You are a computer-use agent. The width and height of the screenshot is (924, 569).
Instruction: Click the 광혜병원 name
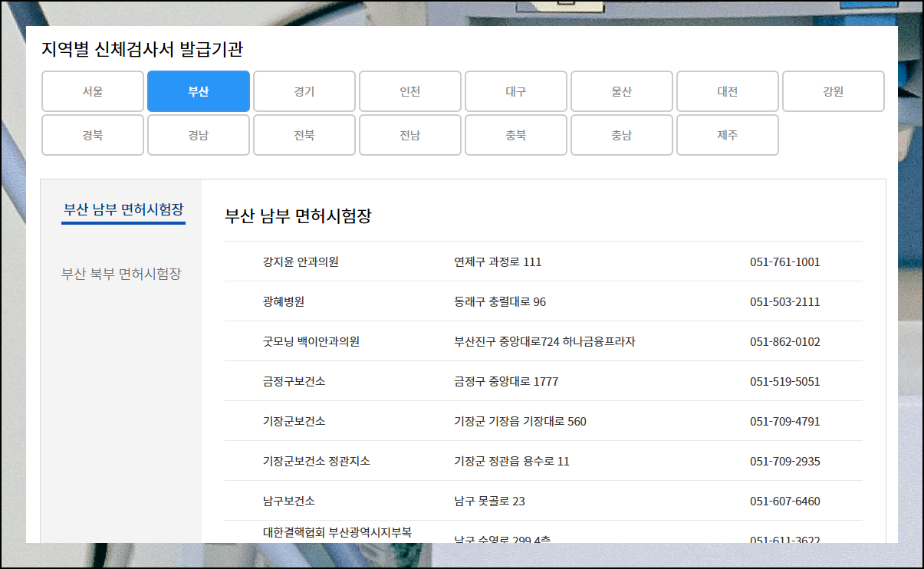(x=283, y=301)
